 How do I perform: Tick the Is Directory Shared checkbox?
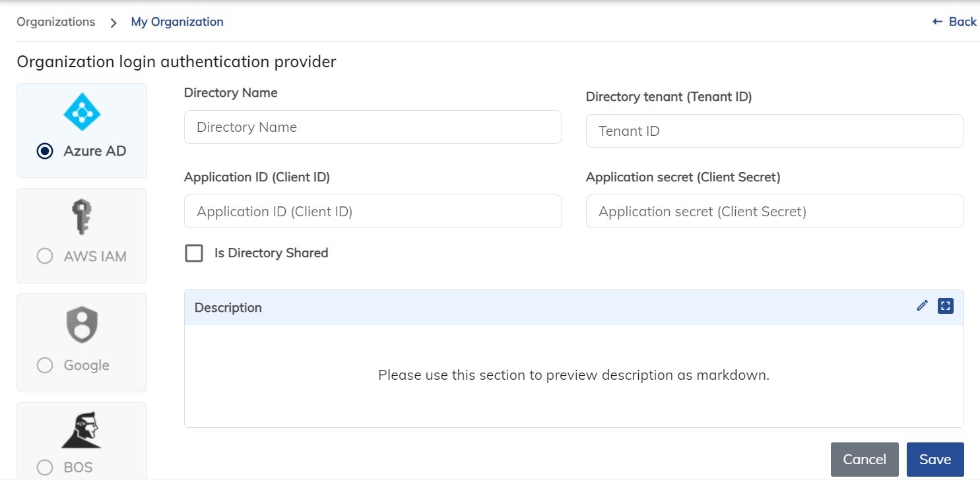pos(194,253)
